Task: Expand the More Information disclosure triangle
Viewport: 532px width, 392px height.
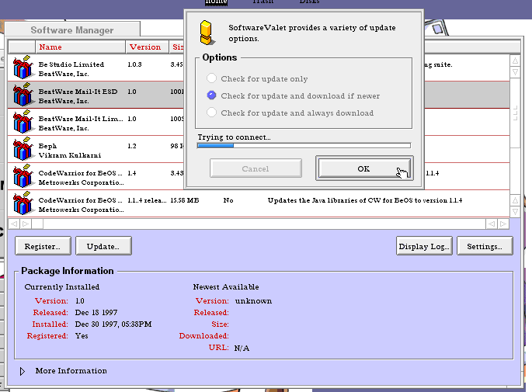Action: coord(23,371)
